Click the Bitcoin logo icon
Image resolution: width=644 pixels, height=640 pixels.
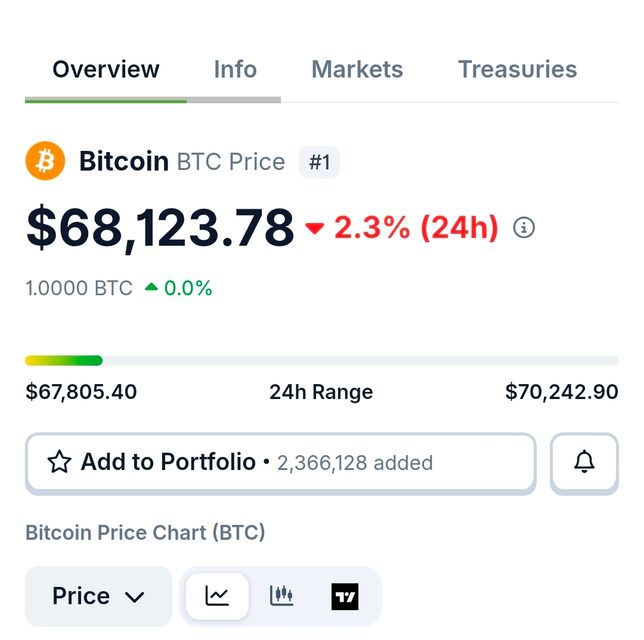(x=45, y=161)
